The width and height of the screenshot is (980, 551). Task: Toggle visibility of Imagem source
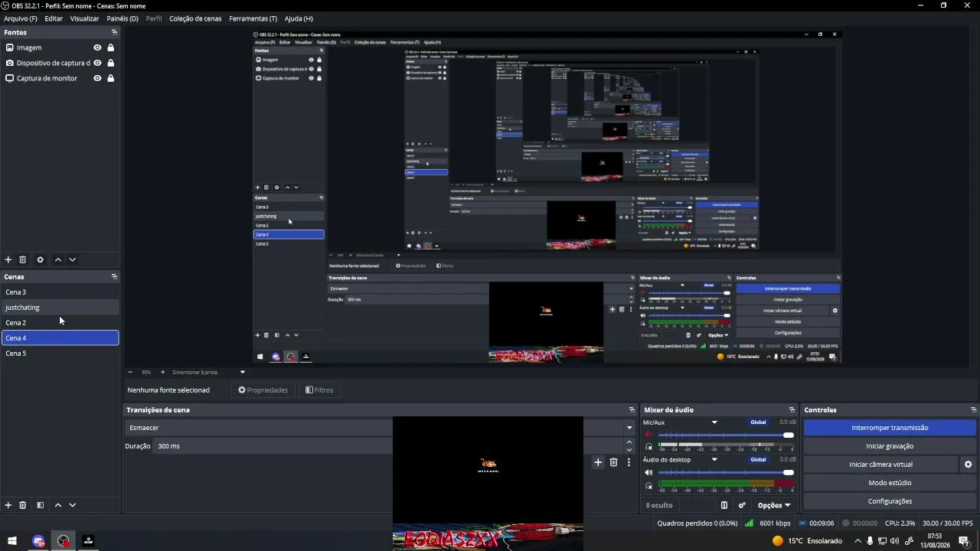(x=97, y=47)
